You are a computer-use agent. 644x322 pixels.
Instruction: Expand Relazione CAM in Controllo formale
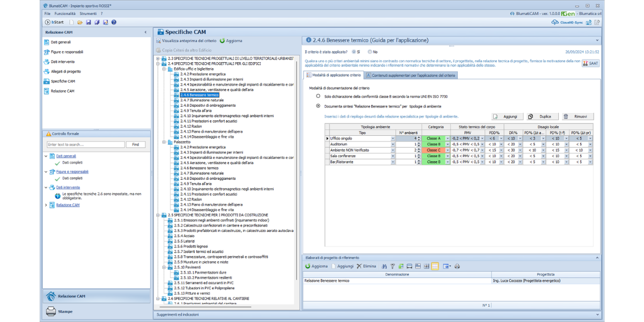coord(46,205)
